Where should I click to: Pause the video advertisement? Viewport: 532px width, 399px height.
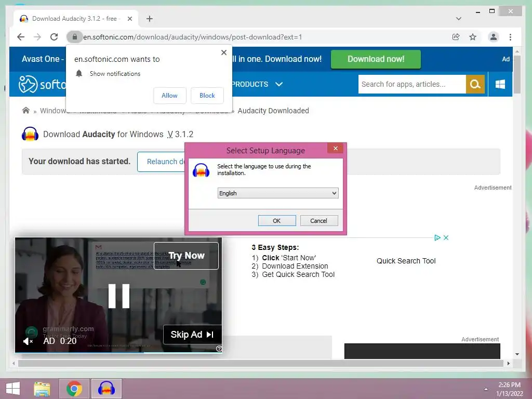(119, 296)
